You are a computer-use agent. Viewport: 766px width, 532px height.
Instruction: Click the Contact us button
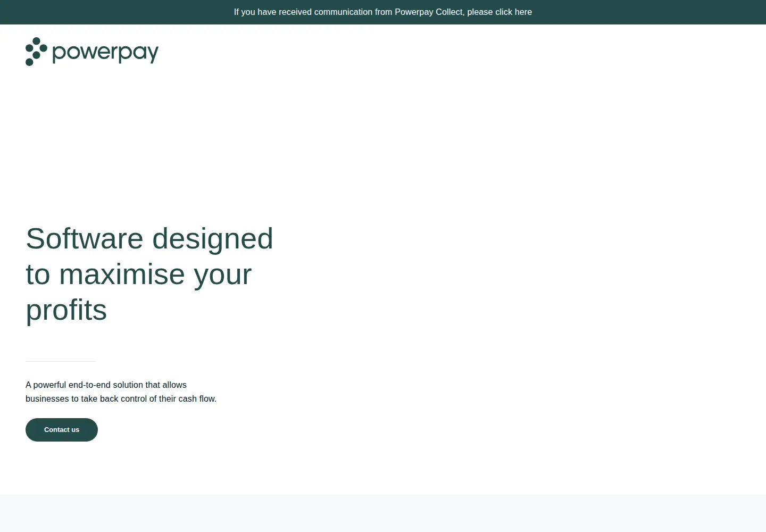pos(62,430)
